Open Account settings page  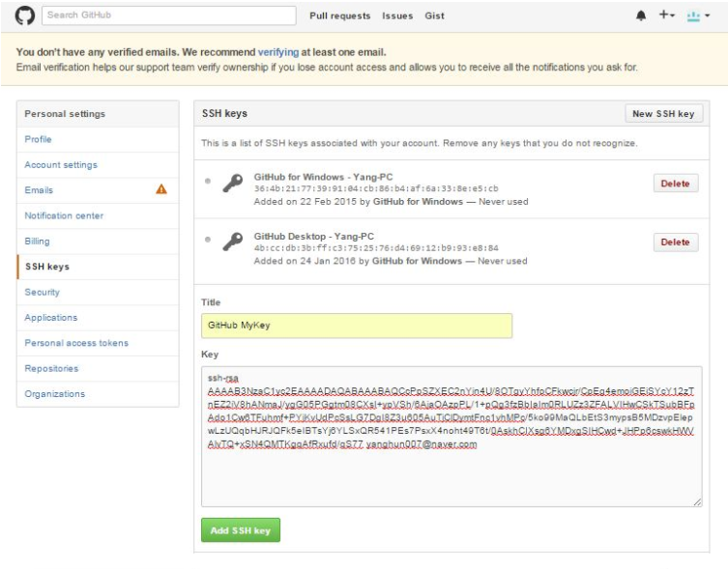61,165
